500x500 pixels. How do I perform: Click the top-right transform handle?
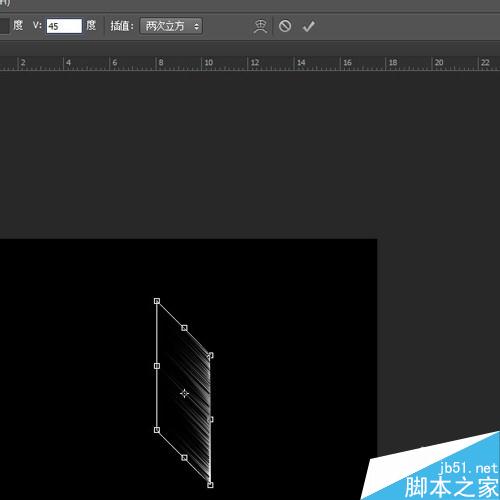pyautogui.click(x=210, y=355)
